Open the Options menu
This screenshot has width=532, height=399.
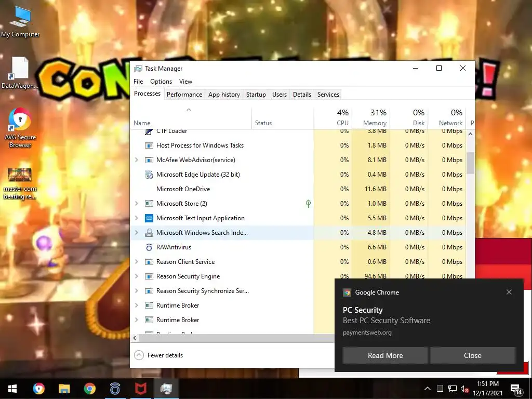coord(161,82)
